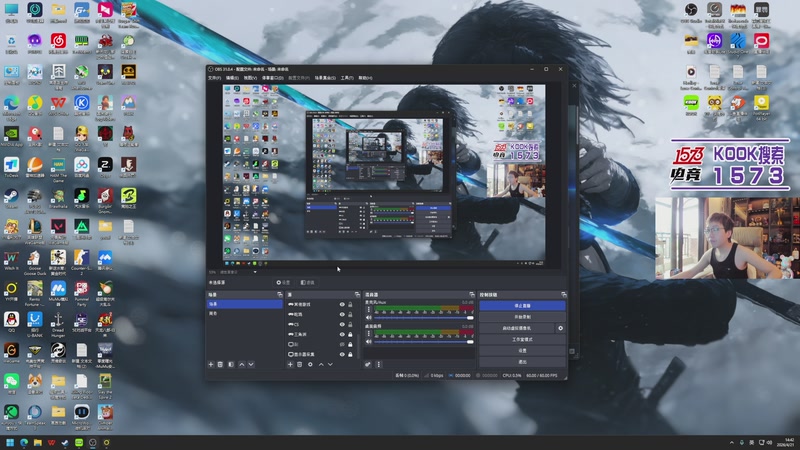Remove selected source with trash icon

300,364
